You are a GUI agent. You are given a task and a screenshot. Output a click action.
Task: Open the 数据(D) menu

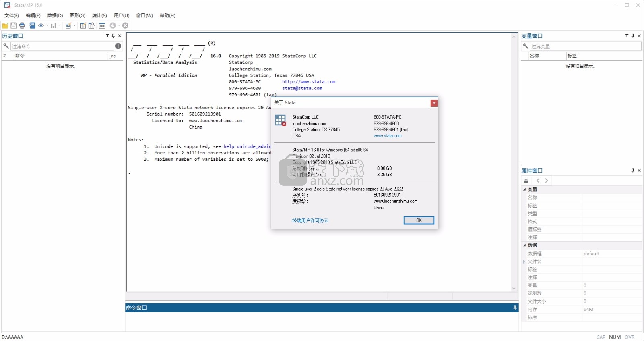point(55,15)
